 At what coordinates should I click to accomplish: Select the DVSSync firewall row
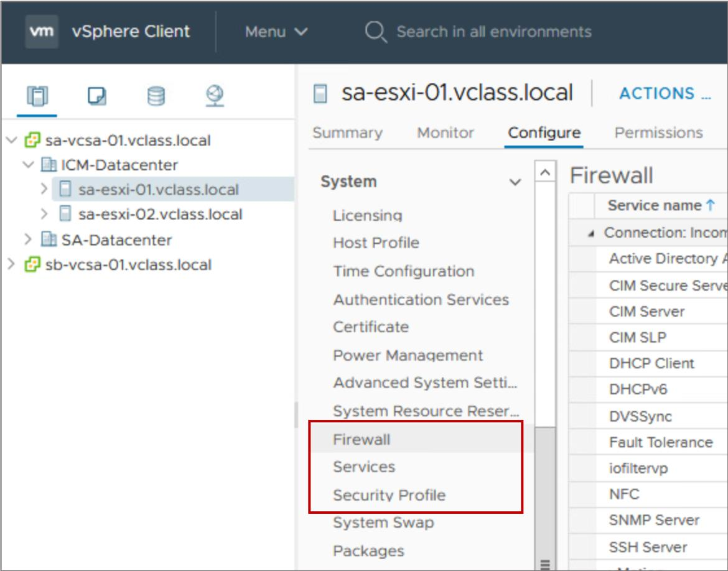(648, 416)
